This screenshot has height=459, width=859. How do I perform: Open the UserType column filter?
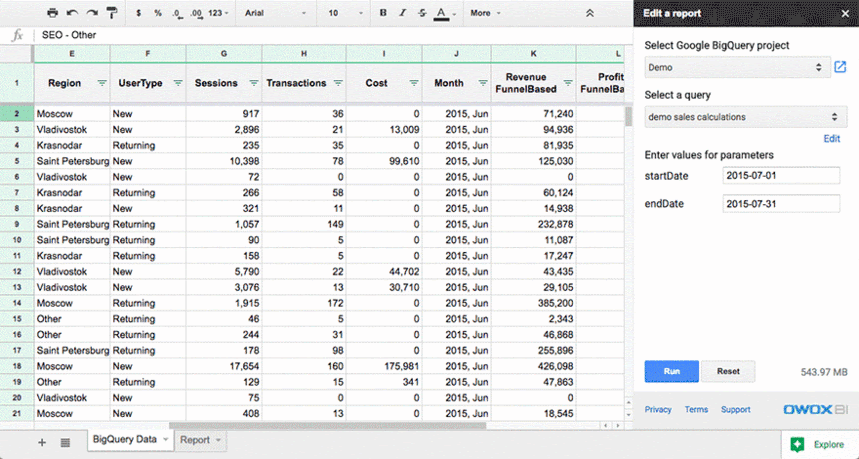(x=178, y=83)
